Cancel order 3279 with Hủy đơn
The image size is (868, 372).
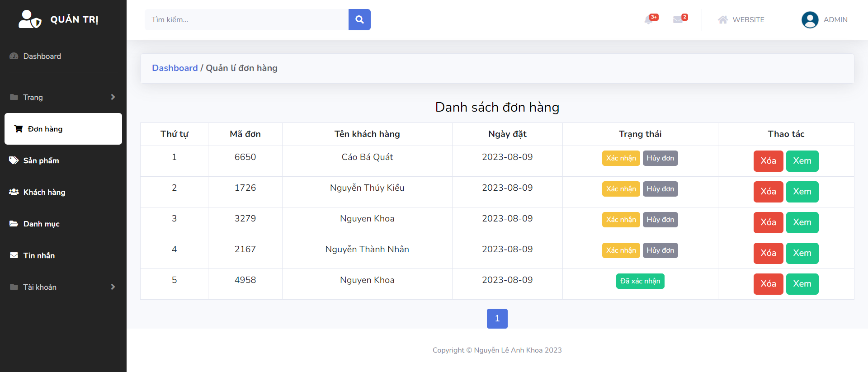click(x=660, y=220)
